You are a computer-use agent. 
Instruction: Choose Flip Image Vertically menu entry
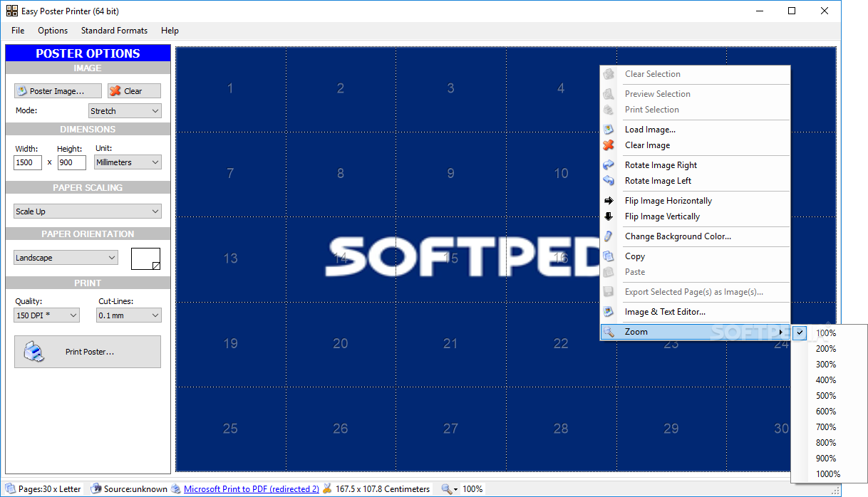[695, 216]
